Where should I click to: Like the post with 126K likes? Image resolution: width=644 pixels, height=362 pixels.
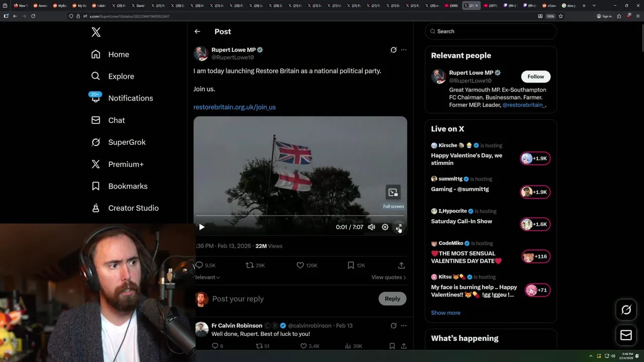(x=307, y=265)
